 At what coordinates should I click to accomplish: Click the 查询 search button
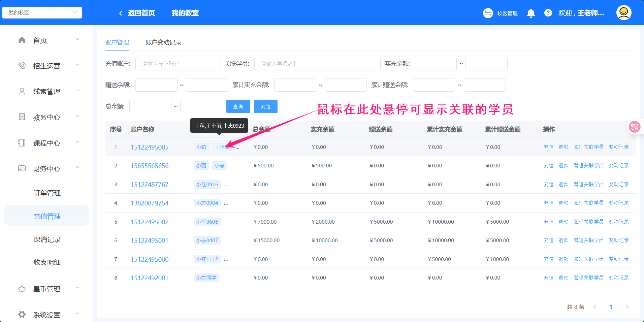coord(238,106)
